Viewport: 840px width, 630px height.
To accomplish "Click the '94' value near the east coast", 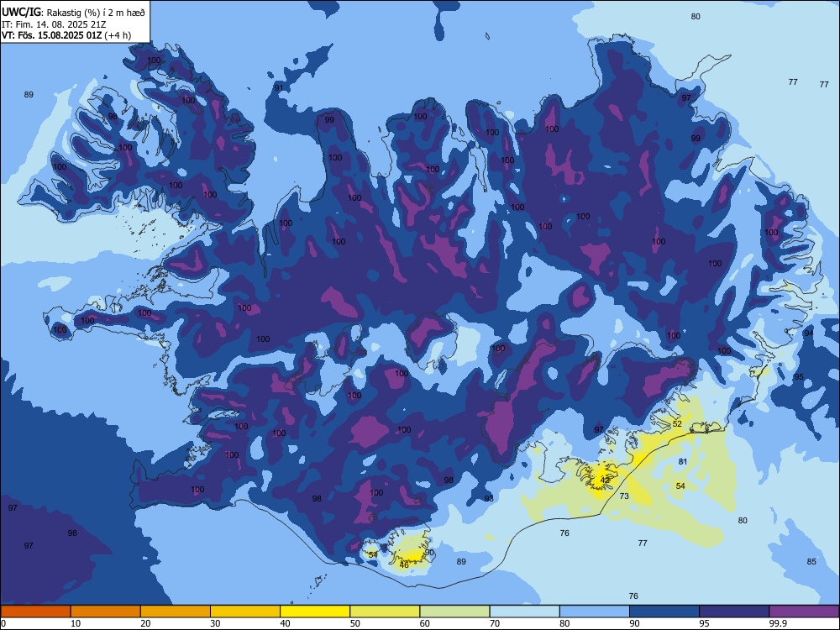I will click(809, 333).
